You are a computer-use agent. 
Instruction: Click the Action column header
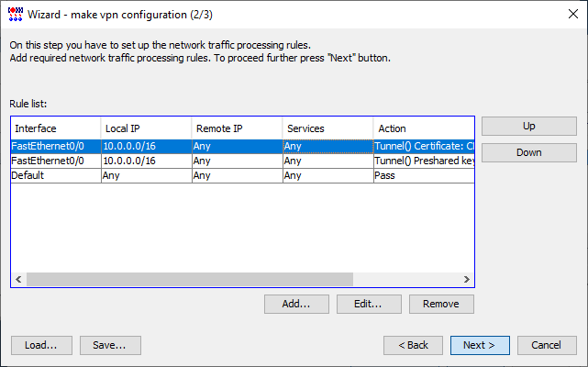(x=424, y=128)
